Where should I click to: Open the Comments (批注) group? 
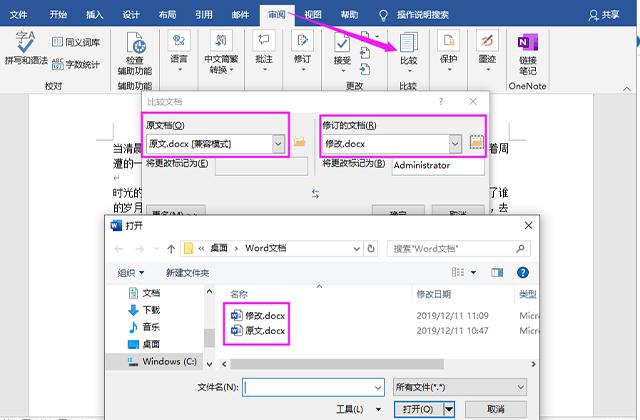click(x=264, y=51)
